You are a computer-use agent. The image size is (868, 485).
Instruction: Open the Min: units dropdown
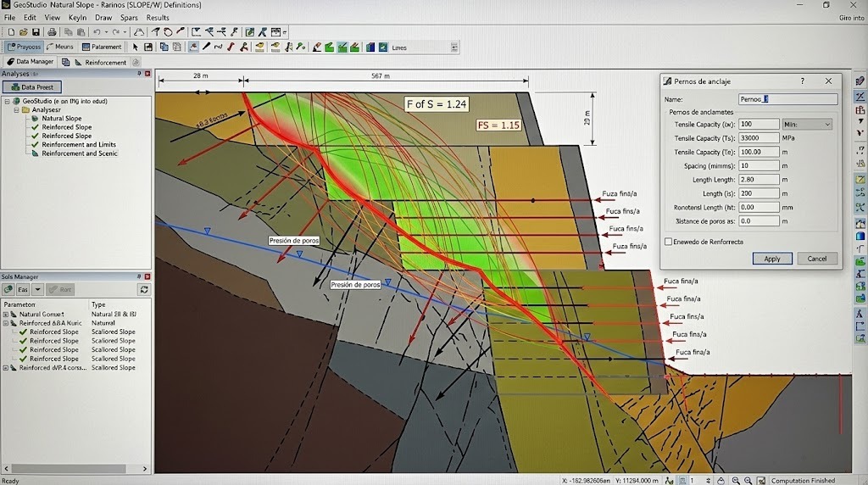point(807,124)
